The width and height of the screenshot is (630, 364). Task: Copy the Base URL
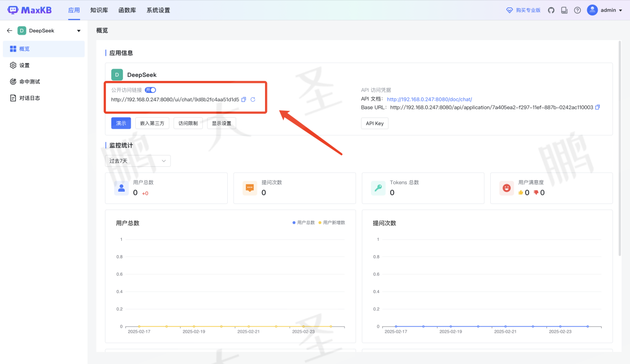pyautogui.click(x=597, y=107)
